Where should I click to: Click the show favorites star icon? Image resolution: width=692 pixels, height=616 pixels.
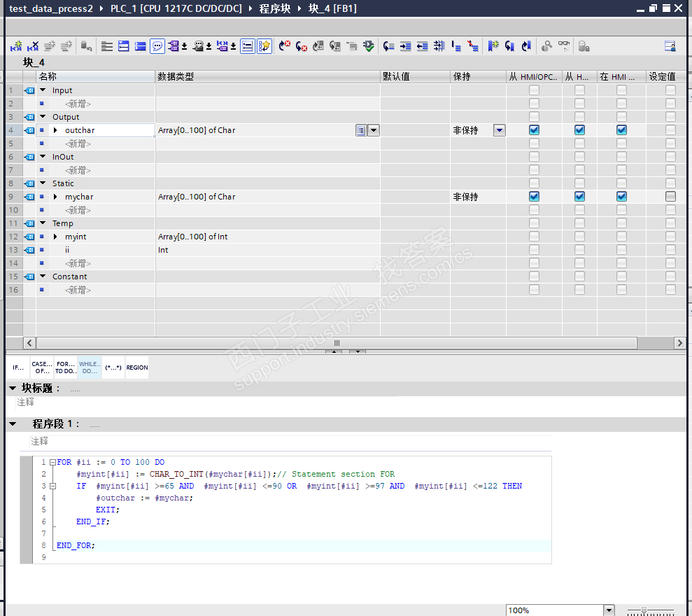point(264,46)
